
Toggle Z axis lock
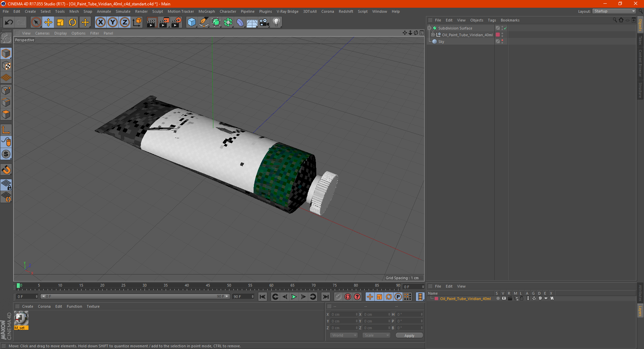pos(125,22)
